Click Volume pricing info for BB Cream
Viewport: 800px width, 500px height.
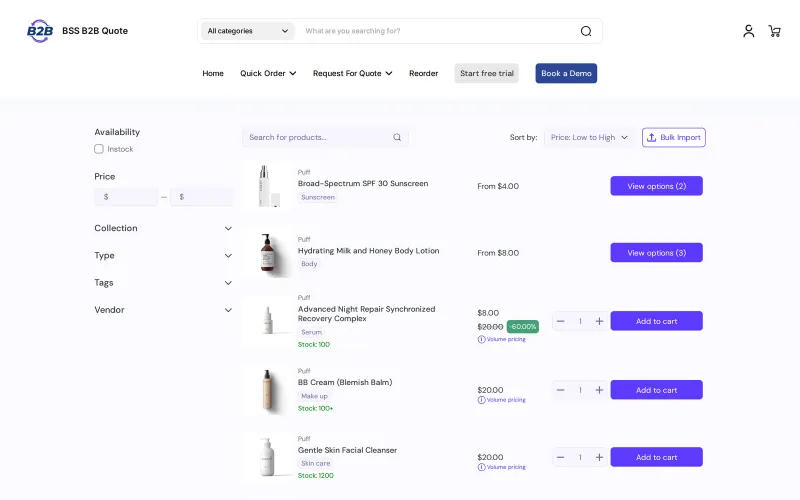[x=502, y=400]
